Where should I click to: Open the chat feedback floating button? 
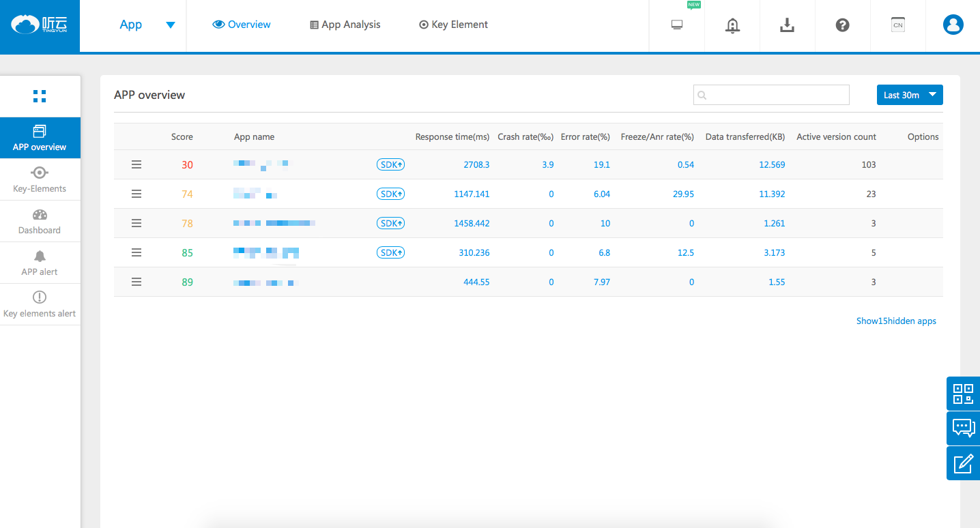tap(963, 428)
